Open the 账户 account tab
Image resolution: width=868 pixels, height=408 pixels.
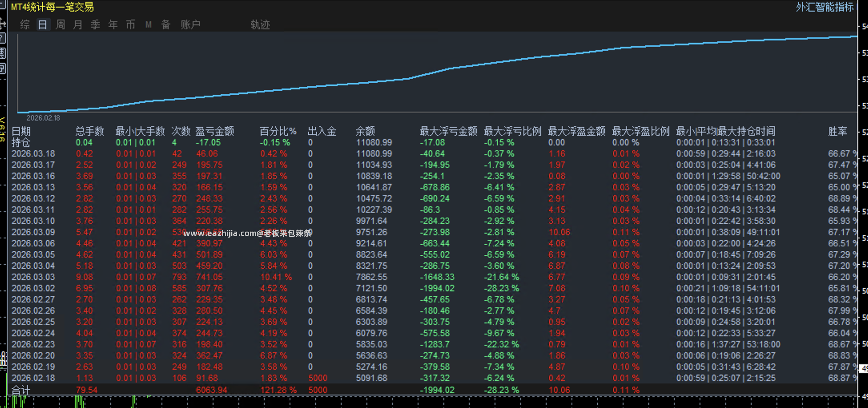[x=190, y=25]
